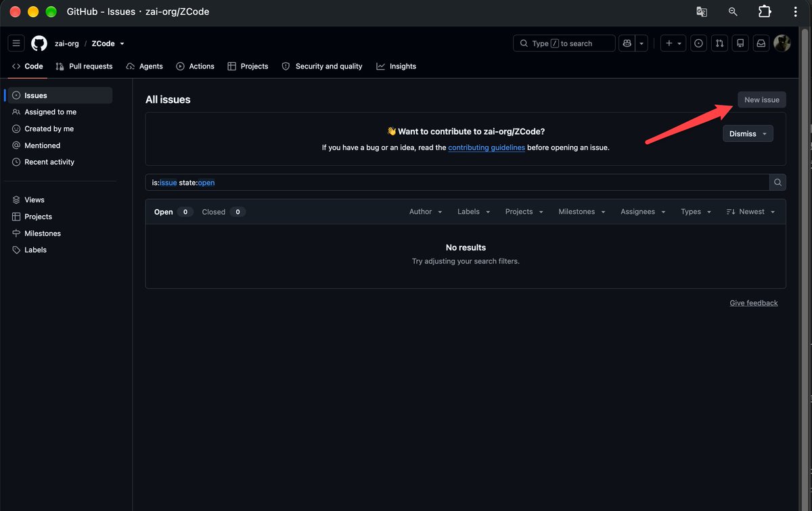
Task: Select Issues in the left sidebar
Action: [59, 95]
